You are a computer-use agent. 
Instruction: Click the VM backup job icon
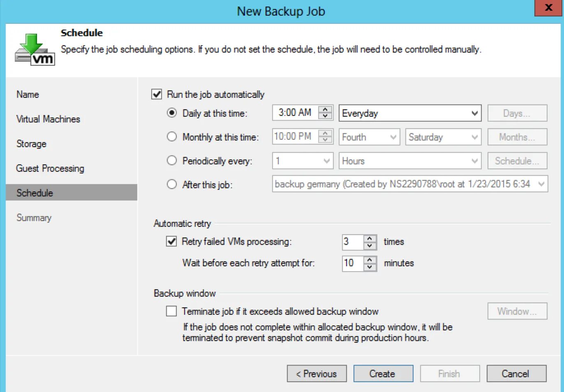point(35,50)
